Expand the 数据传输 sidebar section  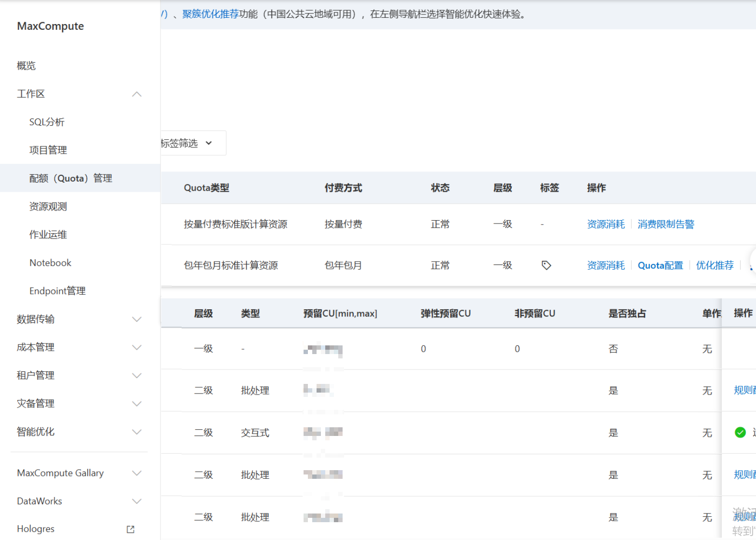tap(137, 319)
